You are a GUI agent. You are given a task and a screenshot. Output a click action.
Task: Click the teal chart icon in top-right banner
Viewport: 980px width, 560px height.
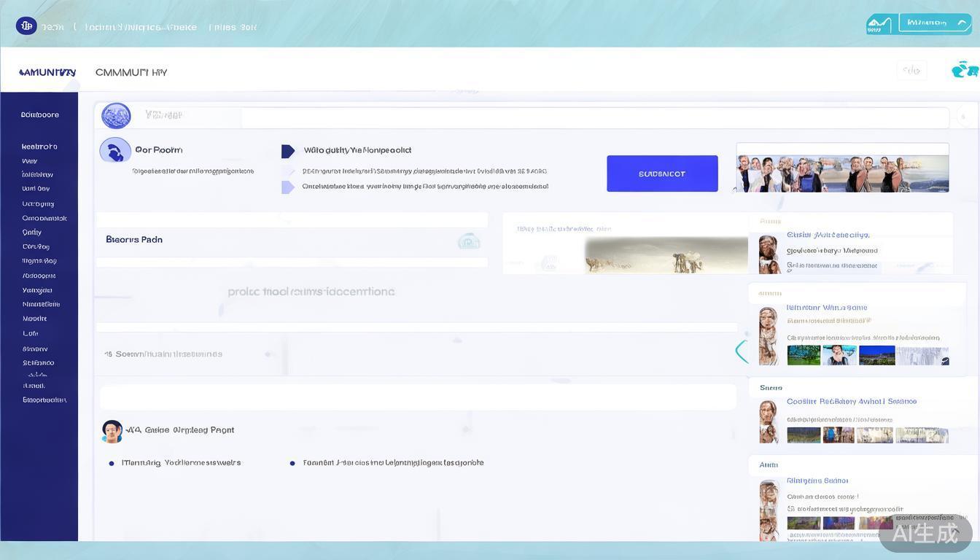tap(879, 24)
